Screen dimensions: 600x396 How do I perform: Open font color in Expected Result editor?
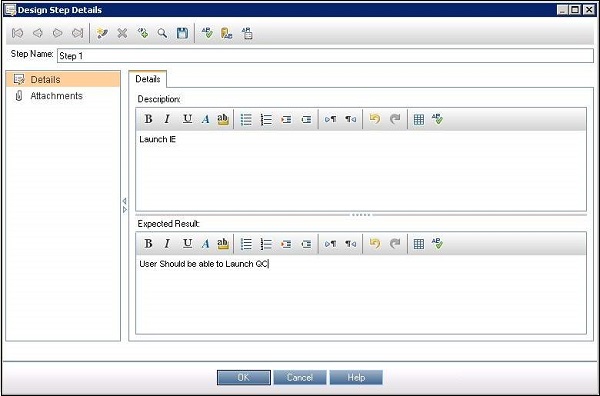pos(205,244)
